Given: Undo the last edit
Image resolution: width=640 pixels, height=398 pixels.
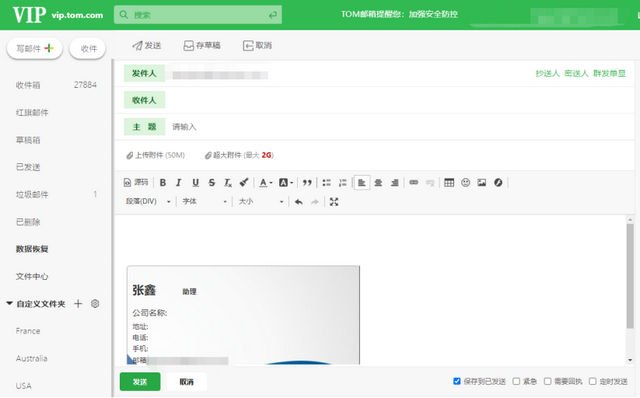Looking at the screenshot, I should coord(299,202).
